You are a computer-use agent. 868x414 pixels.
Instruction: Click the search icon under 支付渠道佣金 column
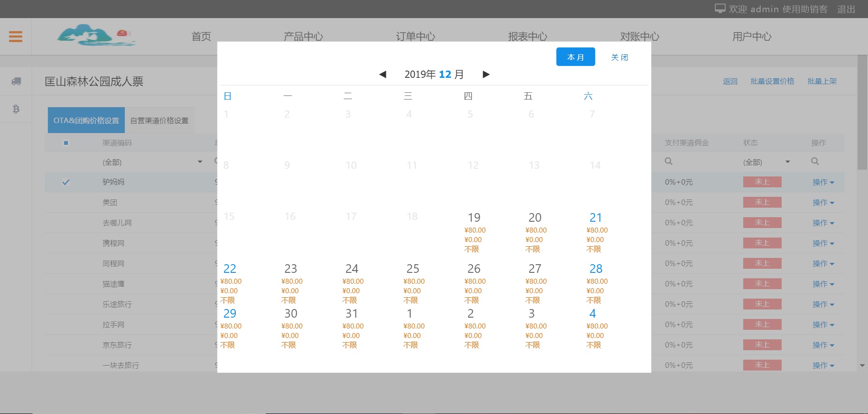(x=669, y=162)
